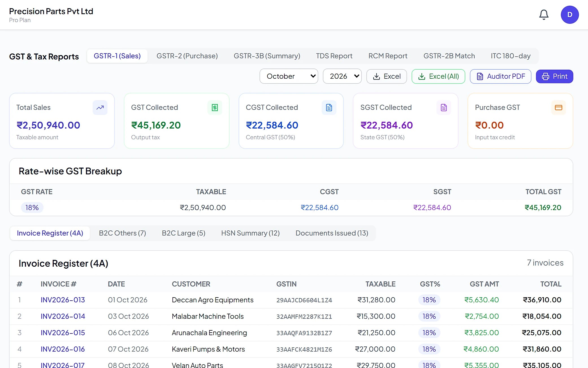Download all sheets with Excel (All)
This screenshot has width=588, height=368.
tap(438, 76)
